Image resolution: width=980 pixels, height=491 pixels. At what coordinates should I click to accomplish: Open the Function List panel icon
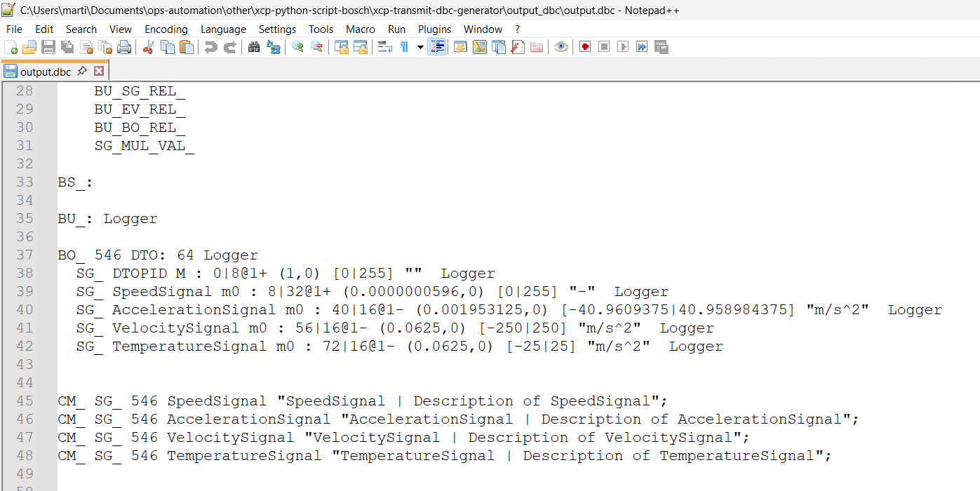(518, 47)
